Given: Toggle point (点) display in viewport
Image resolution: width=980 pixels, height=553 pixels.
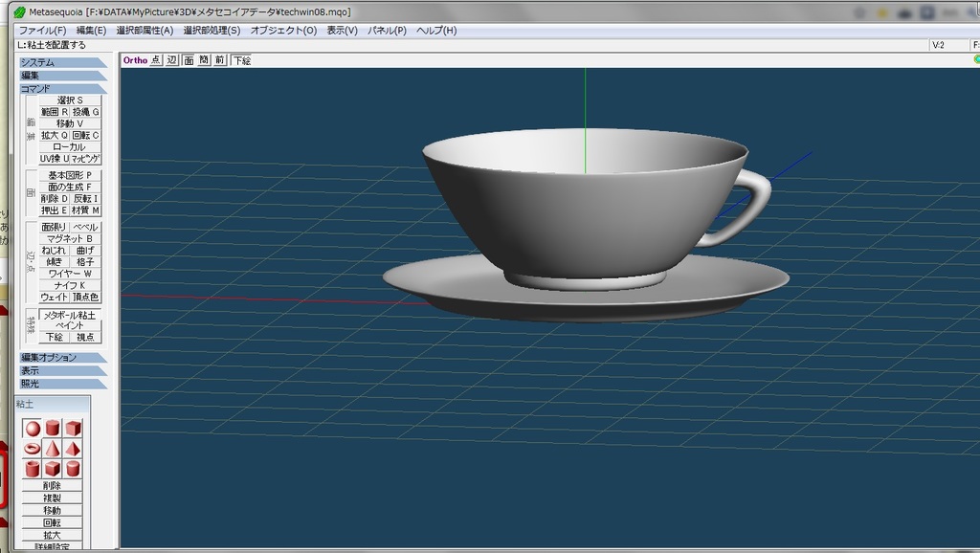Looking at the screenshot, I should pyautogui.click(x=156, y=60).
